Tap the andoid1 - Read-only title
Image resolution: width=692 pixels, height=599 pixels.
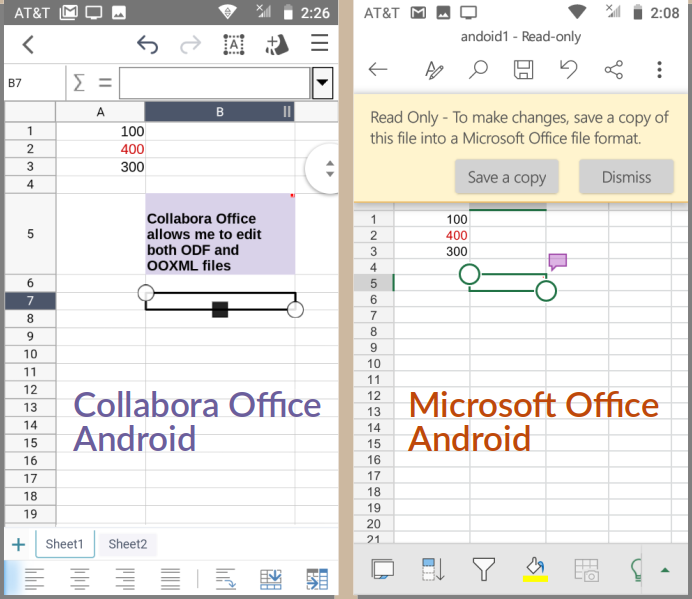[x=521, y=37]
